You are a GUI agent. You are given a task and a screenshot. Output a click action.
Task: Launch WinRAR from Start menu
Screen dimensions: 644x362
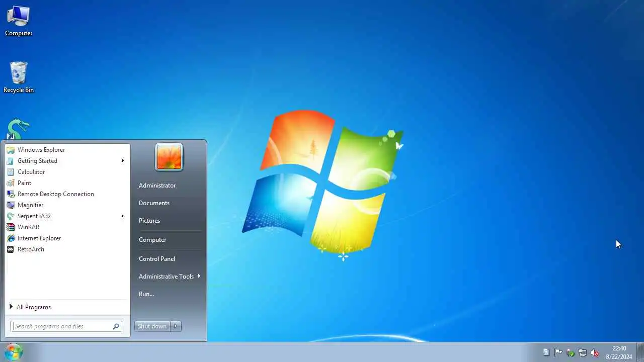point(67,227)
